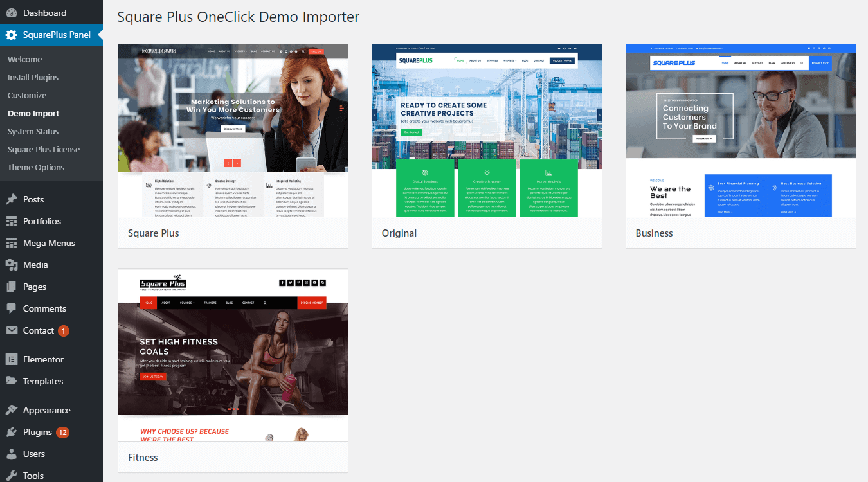This screenshot has height=482, width=868.
Task: Open the Comments menu label
Action: (44, 308)
